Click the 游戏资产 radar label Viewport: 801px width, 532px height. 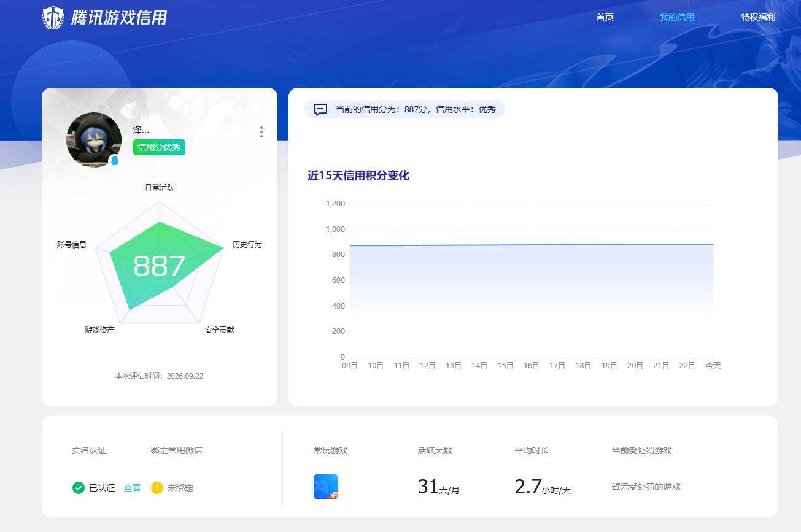pyautogui.click(x=99, y=330)
